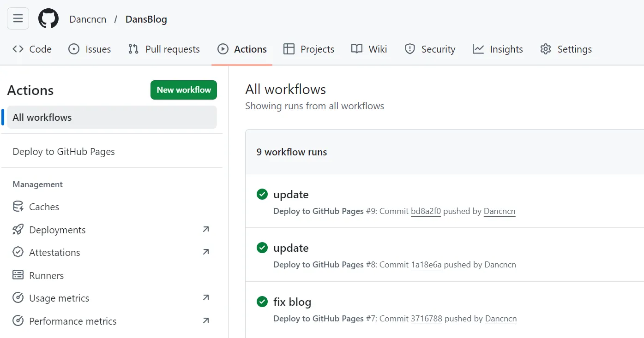The width and height of the screenshot is (644, 338).
Task: Go to the repository Settings tab
Action: click(x=566, y=49)
